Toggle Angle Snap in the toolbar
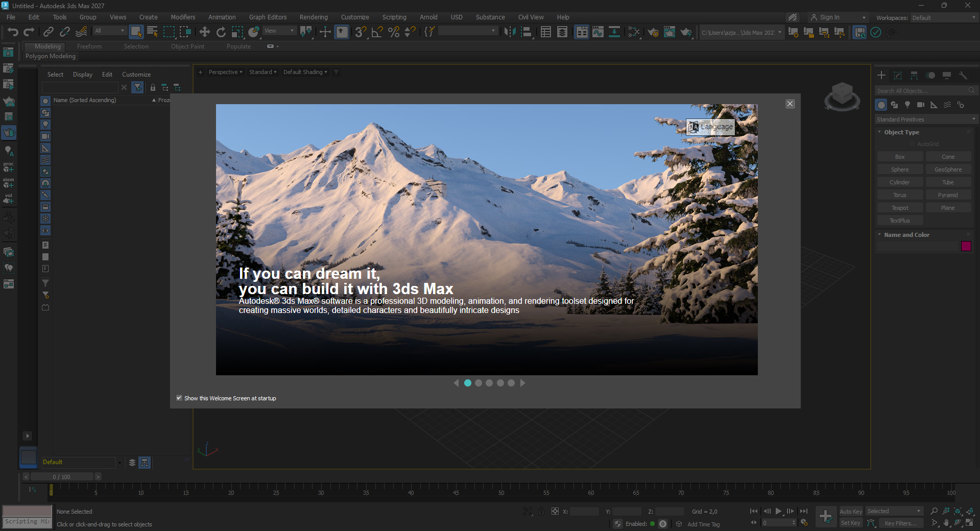This screenshot has width=980, height=531. [x=377, y=32]
